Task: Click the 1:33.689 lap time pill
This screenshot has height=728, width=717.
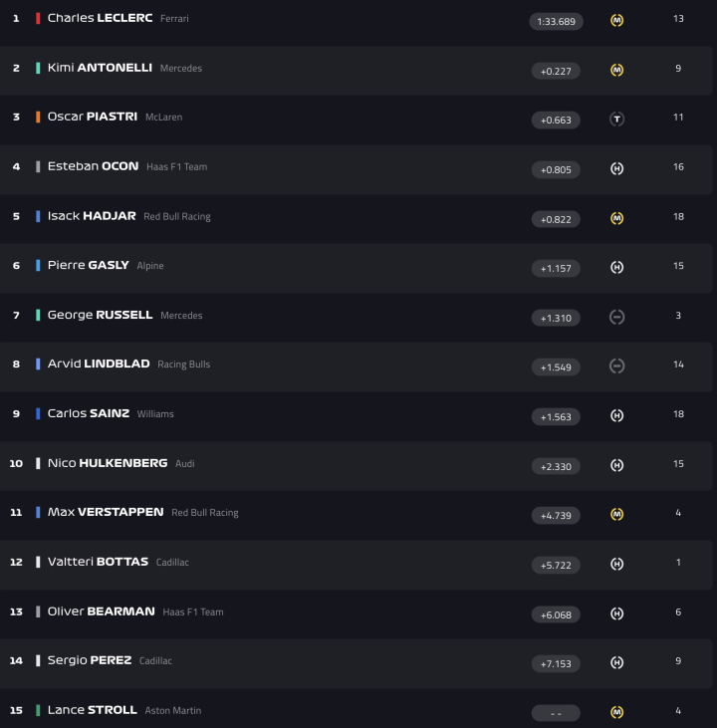Action: (556, 21)
